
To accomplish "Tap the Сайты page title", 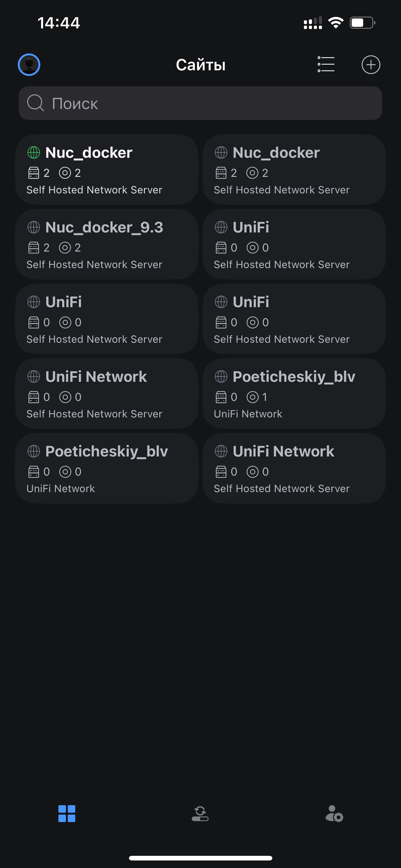I will [201, 65].
